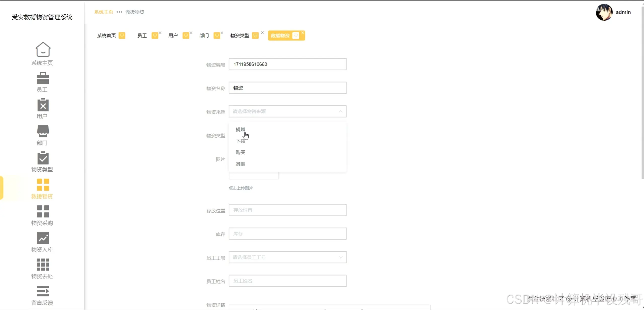Close the 用户 tab
The width and height of the screenshot is (644, 310).
[x=191, y=33]
